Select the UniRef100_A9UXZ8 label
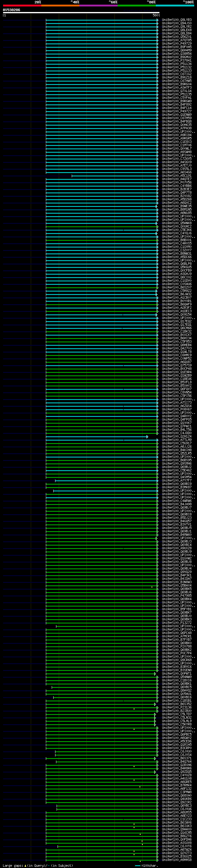197x868 pixels. 177,548
